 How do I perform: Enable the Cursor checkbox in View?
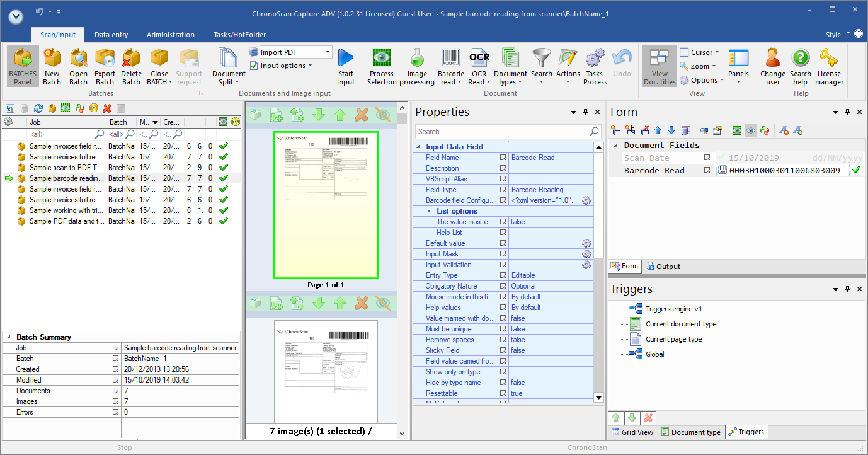pyautogui.click(x=684, y=52)
